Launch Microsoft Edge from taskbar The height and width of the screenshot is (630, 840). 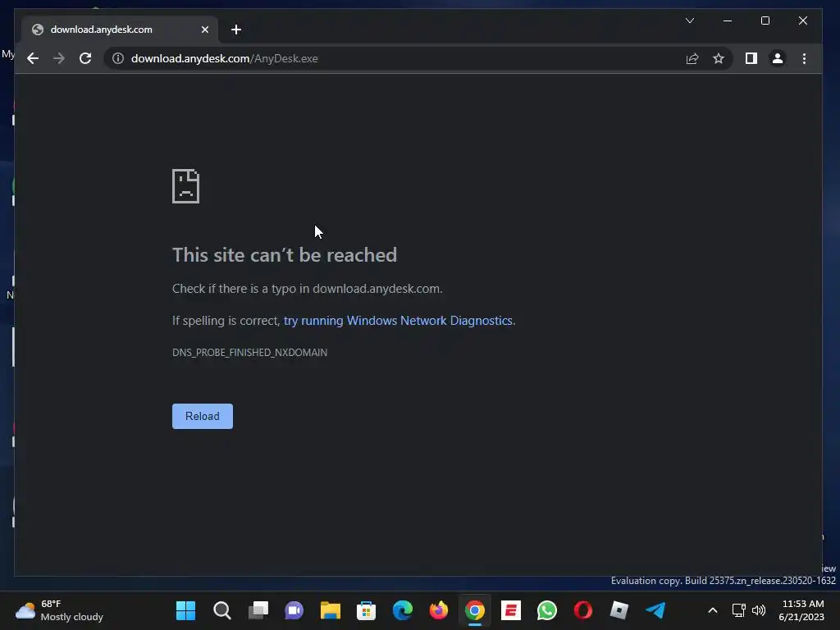point(402,610)
